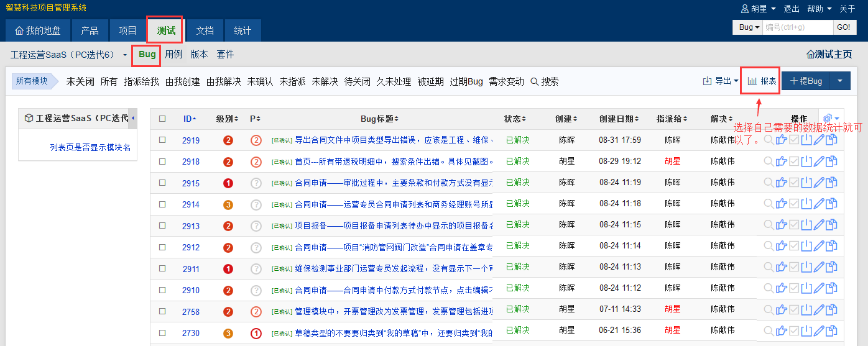Click the magnifier icon in row 2911
This screenshot has height=346, width=868.
pyautogui.click(x=769, y=268)
